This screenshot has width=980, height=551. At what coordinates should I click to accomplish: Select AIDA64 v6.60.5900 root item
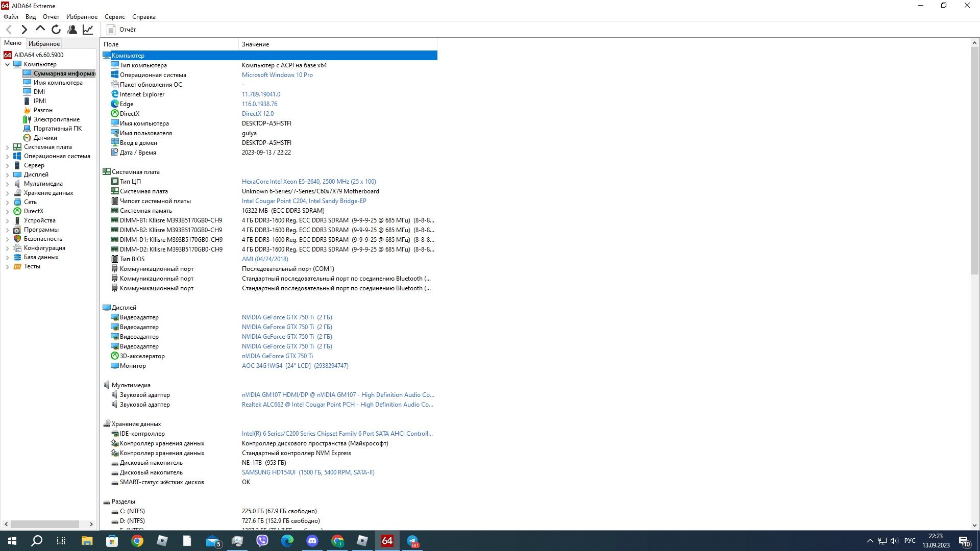click(x=39, y=55)
